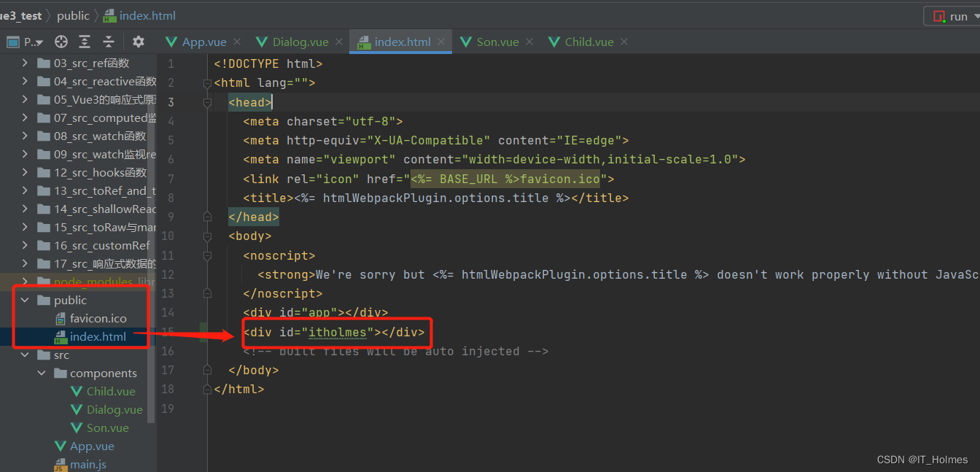Switch to the Son.vue editor tab
The width and height of the screenshot is (980, 472).
click(x=498, y=42)
